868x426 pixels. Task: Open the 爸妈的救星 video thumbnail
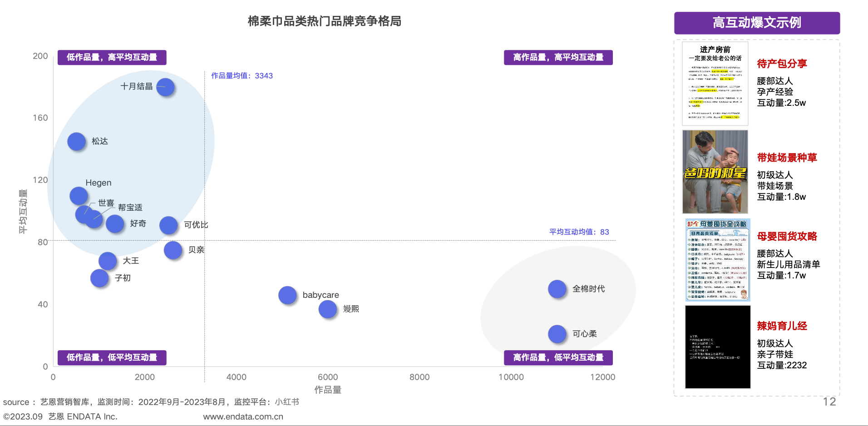715,172
